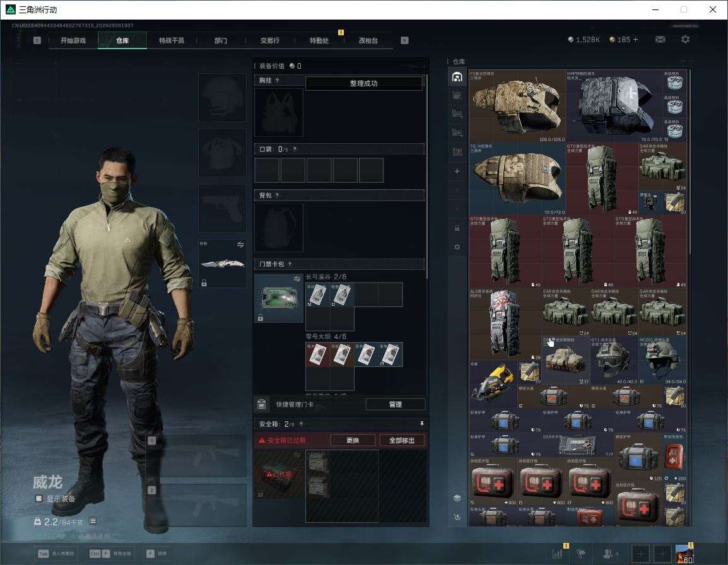
Task: Click help mark next to 安全箱
Action: coord(301,424)
